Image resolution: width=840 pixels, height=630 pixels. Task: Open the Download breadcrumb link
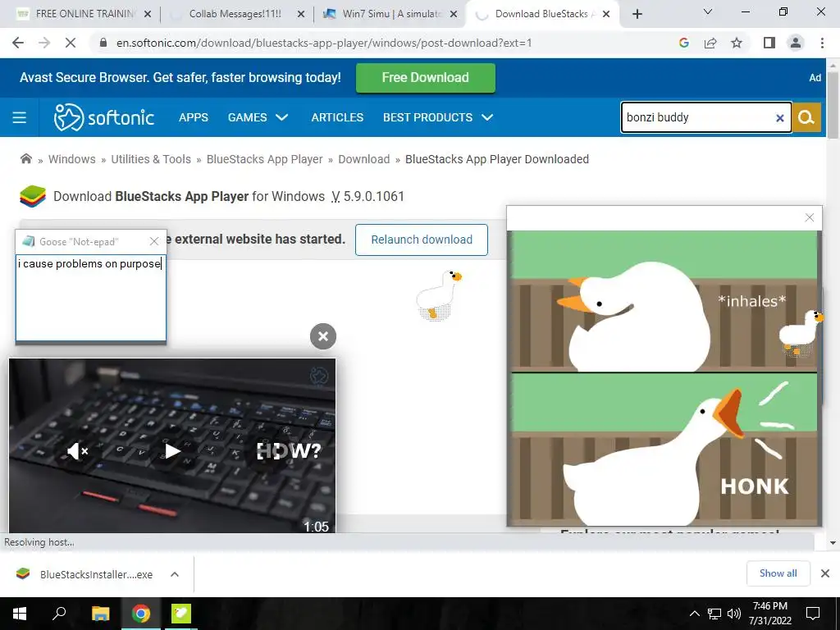(x=363, y=159)
